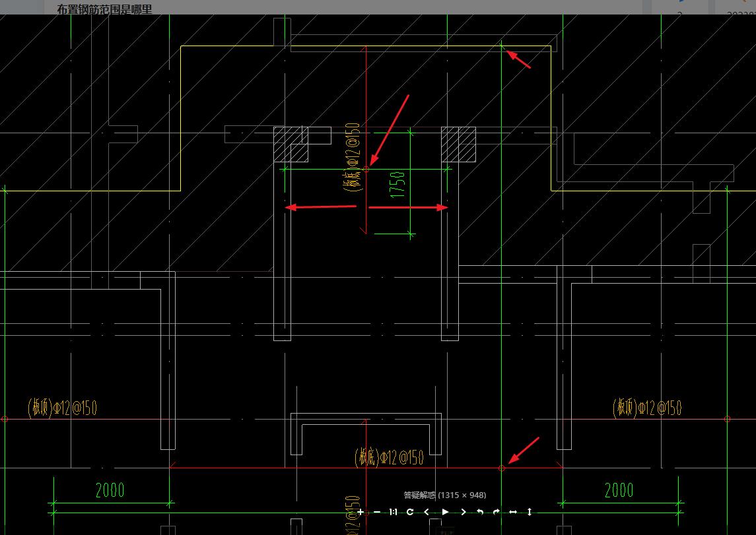Viewport: 756px width, 535px height.
Task: Start the slideshow with the play icon
Action: click(445, 512)
